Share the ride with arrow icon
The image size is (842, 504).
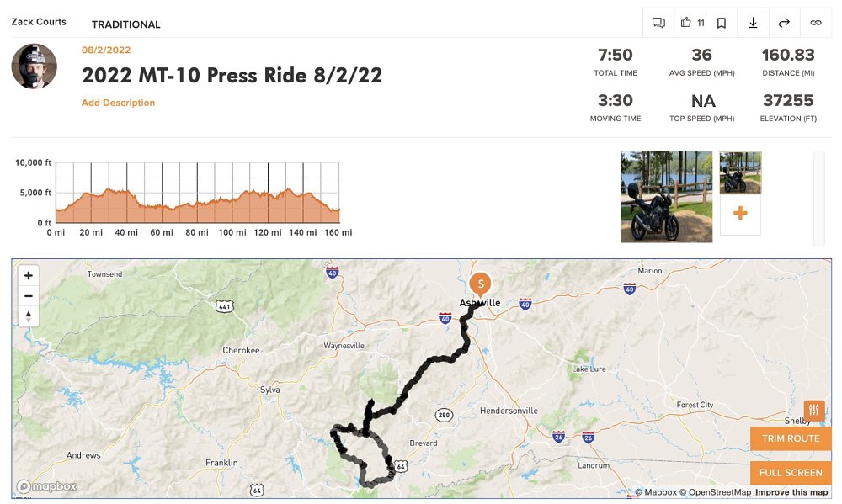pyautogui.click(x=784, y=23)
